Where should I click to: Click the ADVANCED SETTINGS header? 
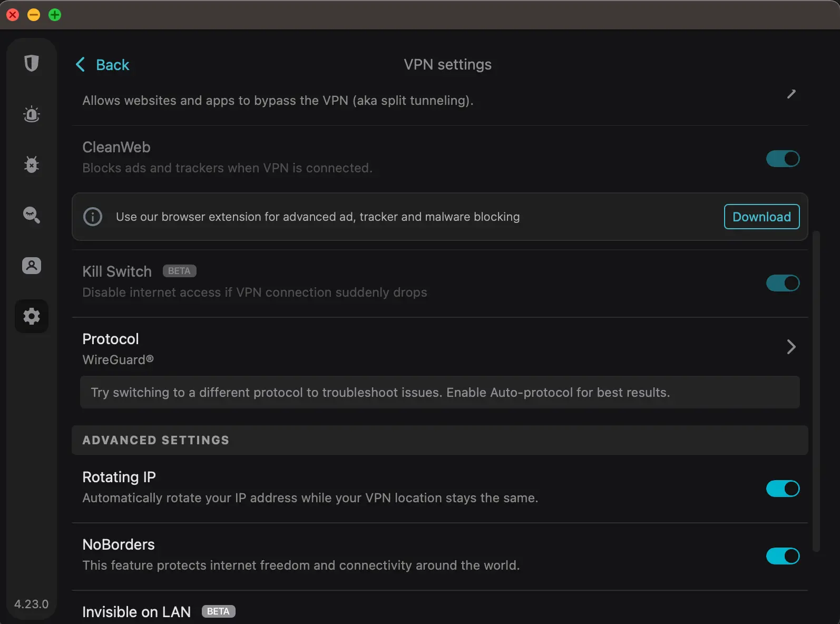pos(439,440)
